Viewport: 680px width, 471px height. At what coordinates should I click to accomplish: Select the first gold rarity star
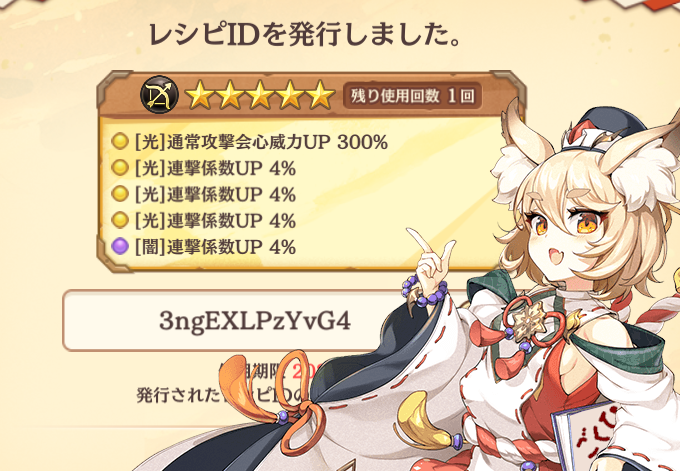pos(199,95)
